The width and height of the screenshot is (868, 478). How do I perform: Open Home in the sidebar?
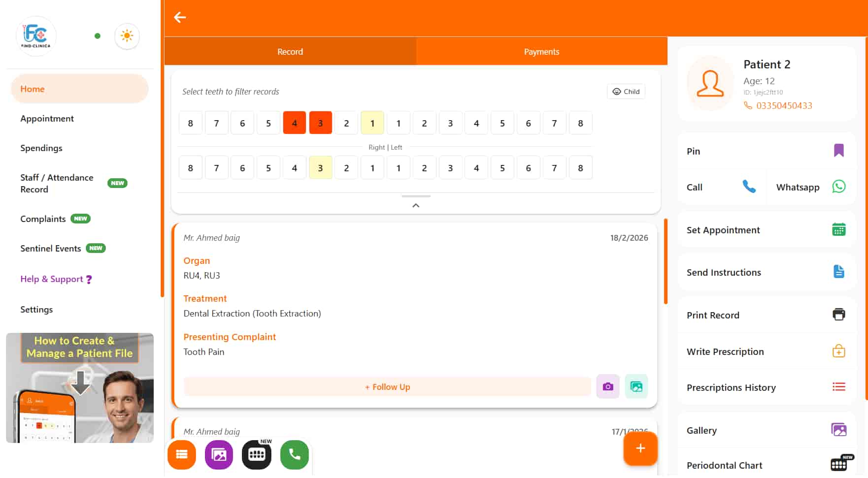[79, 89]
